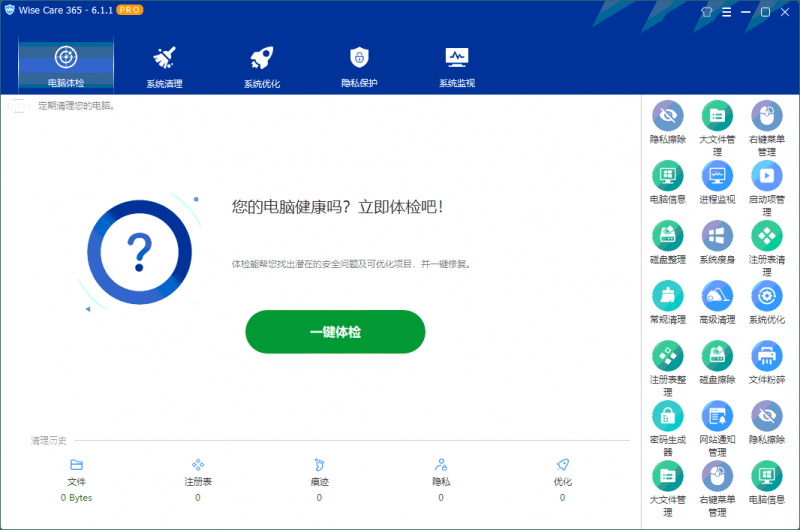The width and height of the screenshot is (800, 530).
Task: Click the 清理历史 section label
Action: coord(48,440)
